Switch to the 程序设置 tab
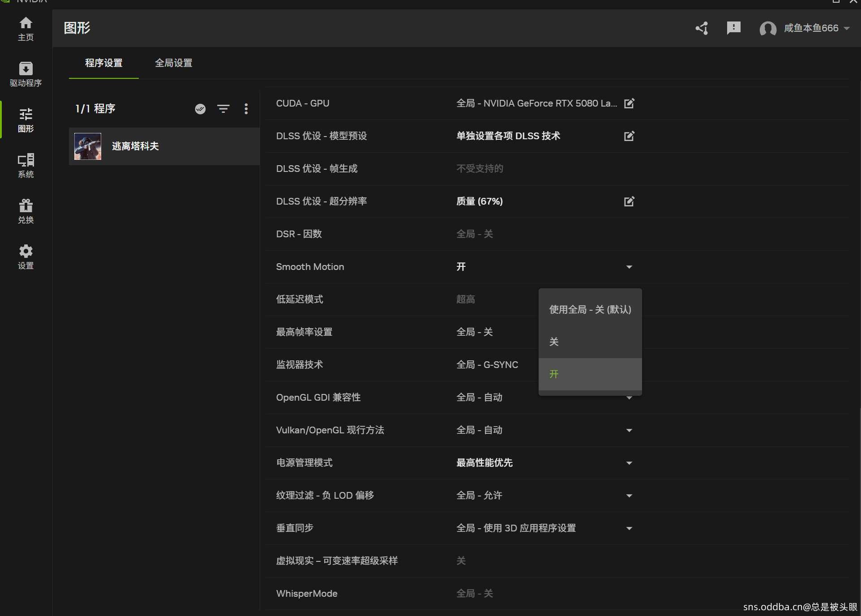The width and height of the screenshot is (861, 616). tap(104, 63)
